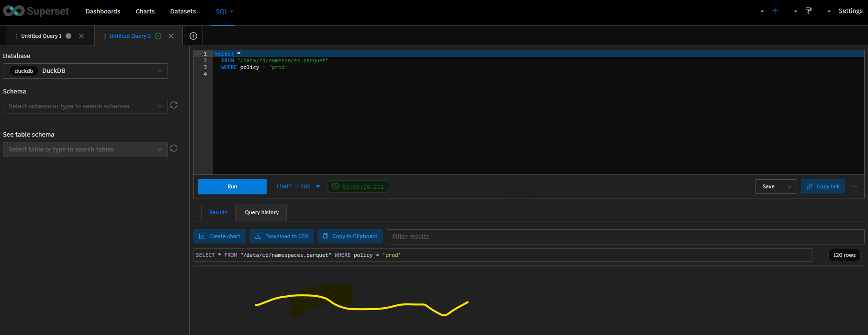
Task: Open the SQL menu dropdown
Action: pyautogui.click(x=224, y=11)
